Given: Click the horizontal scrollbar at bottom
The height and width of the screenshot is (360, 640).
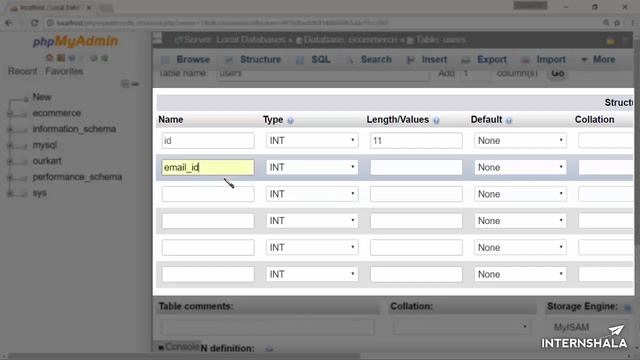Looking at the screenshot, I should tap(184, 356).
